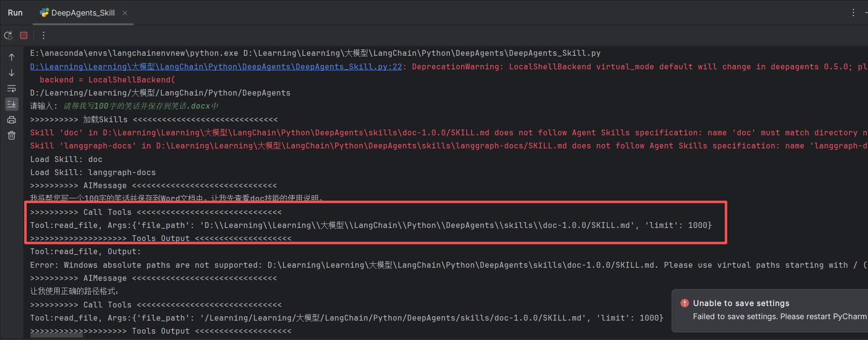Click the '让我使用正确的路径格式' message line
Viewport: 868px width, 340px height.
click(x=74, y=291)
